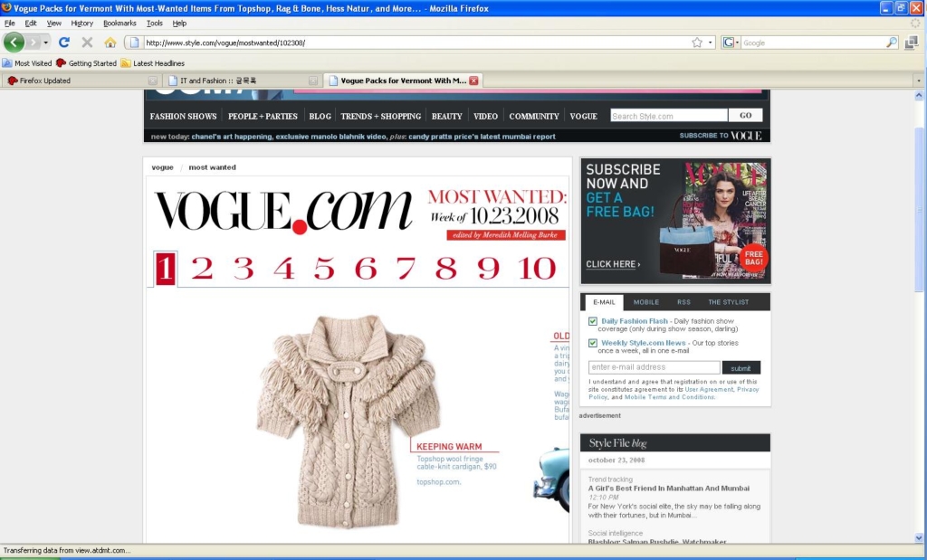Bookmark this page with the star icon
Screen dimensions: 927x560
[697, 43]
